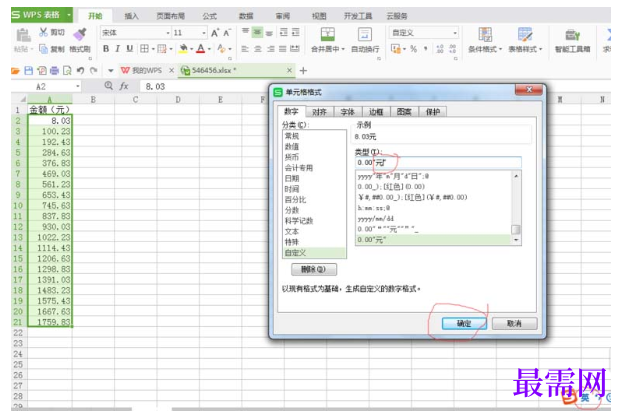Click the percent style icon
The width and height of the screenshot is (625, 414).
pyautogui.click(x=414, y=49)
